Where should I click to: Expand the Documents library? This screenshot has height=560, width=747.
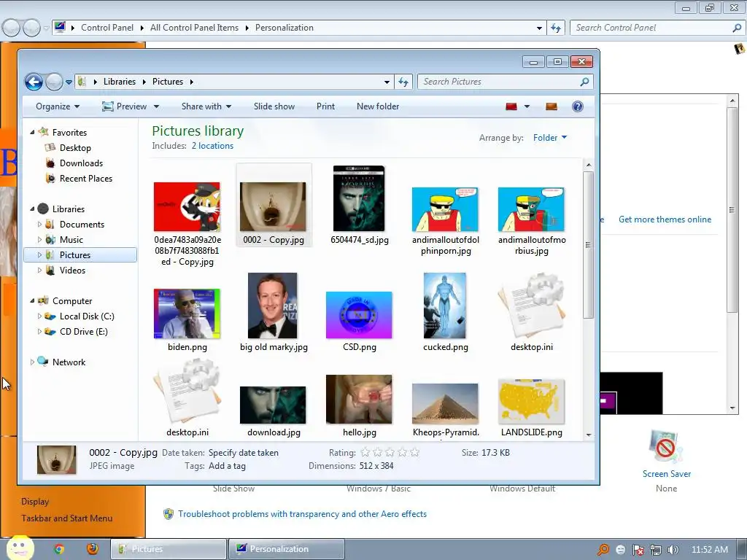39,224
